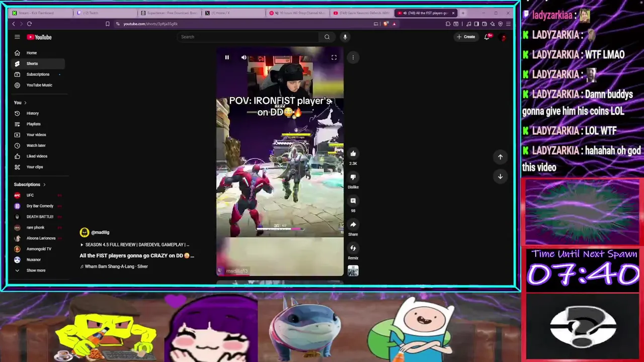Remix this Short
This screenshot has width=644, height=362.
coord(353,248)
